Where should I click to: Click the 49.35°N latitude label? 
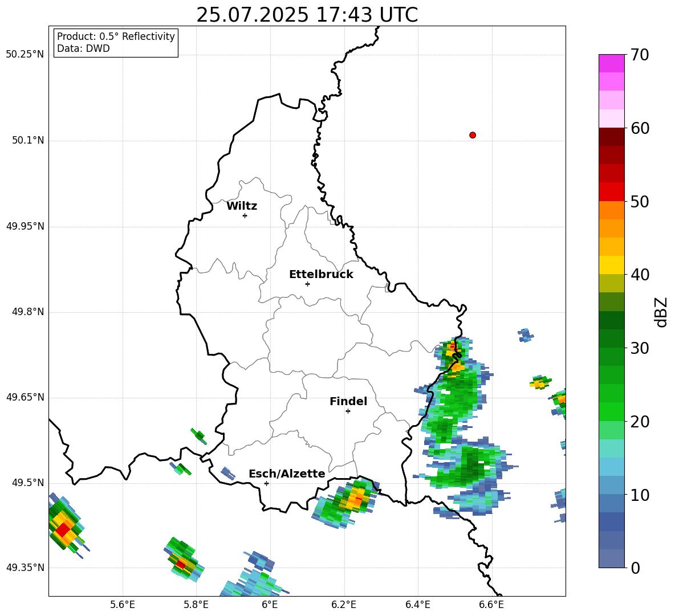[25, 568]
